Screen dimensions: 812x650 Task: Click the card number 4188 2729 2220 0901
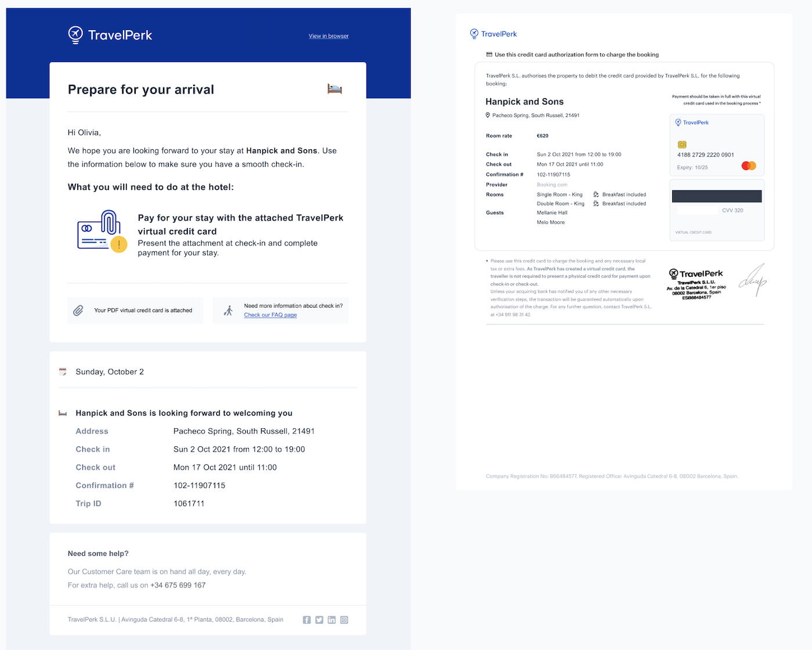pos(705,155)
